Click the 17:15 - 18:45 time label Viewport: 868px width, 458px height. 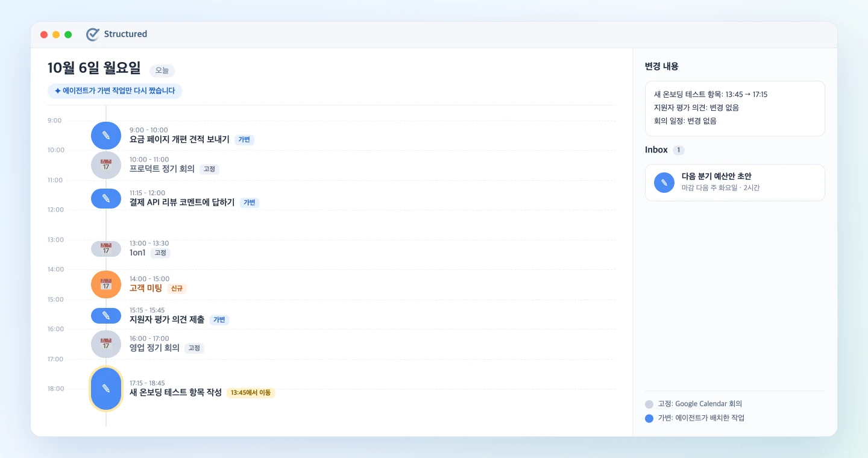(x=147, y=383)
